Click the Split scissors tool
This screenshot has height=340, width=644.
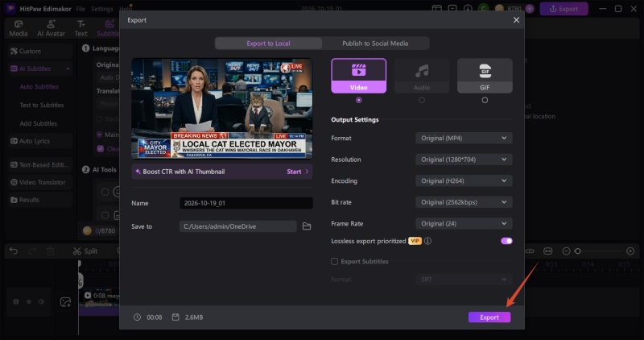tap(85, 251)
